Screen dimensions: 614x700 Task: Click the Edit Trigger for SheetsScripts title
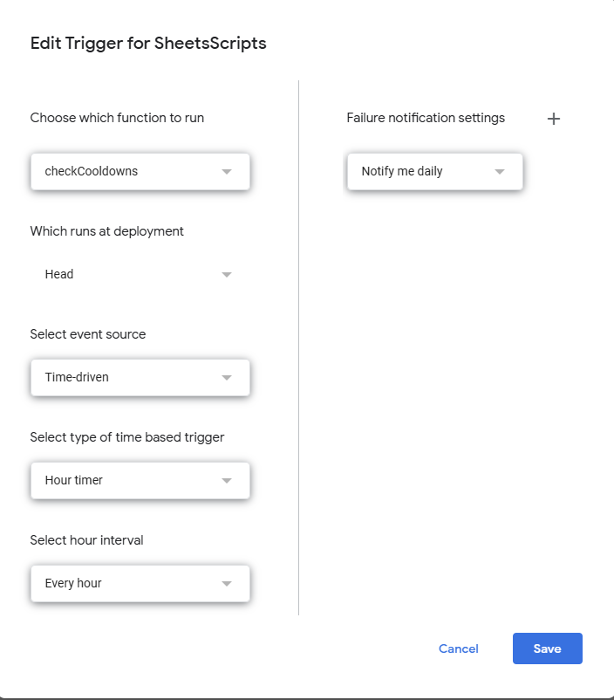point(148,43)
